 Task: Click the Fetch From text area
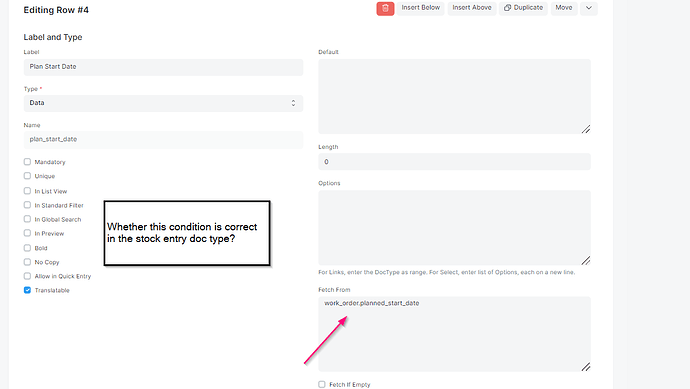454,334
